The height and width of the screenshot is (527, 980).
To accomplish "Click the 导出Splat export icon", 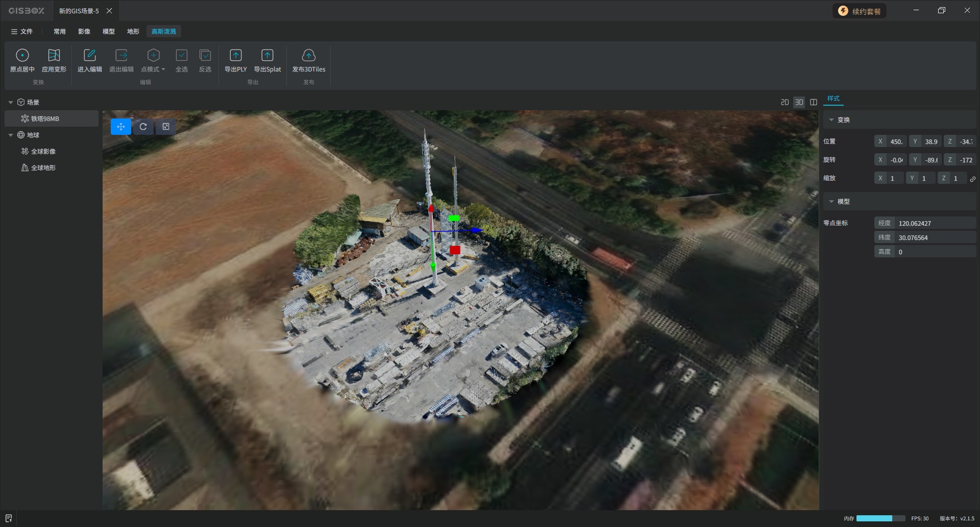I will [x=267, y=55].
